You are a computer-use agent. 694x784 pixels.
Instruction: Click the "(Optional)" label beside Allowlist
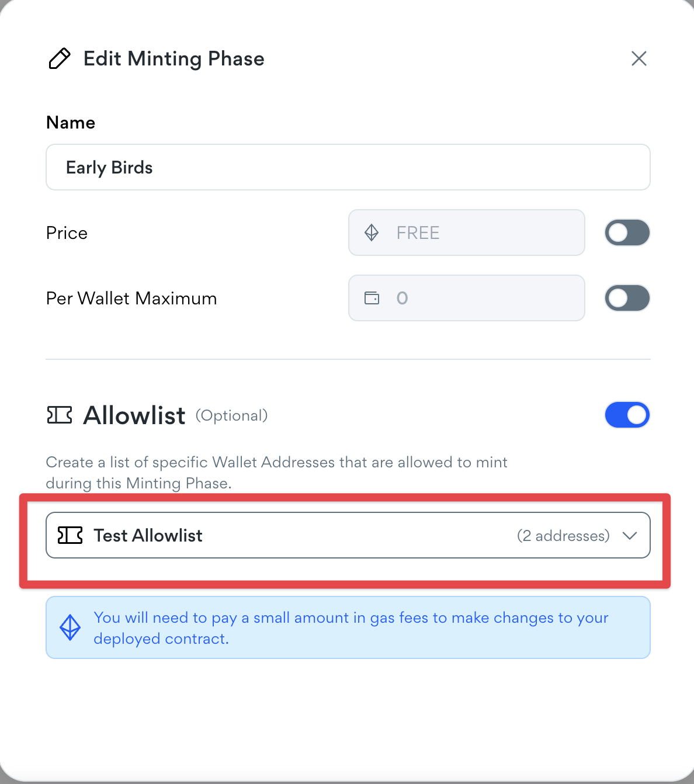click(231, 415)
